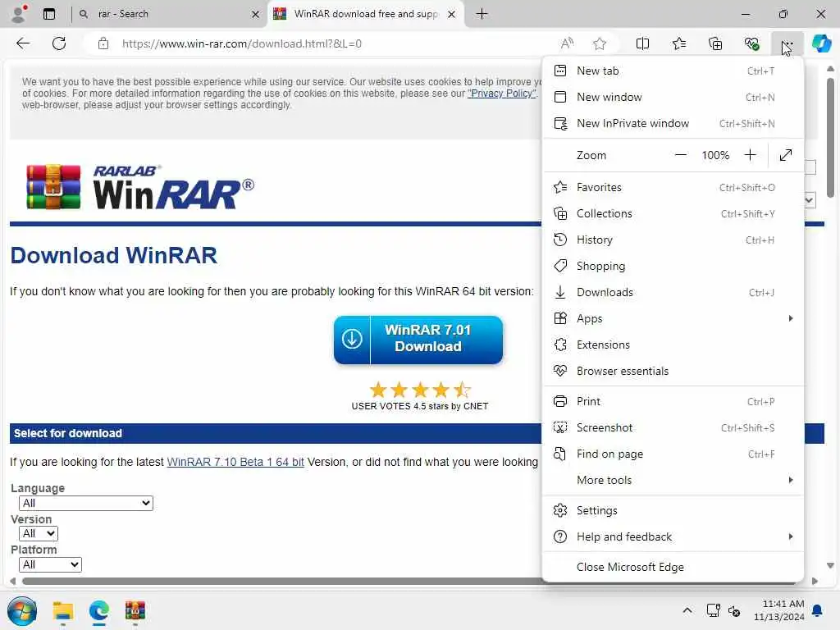Open notifications bell in system tray
The width and height of the screenshot is (840, 630).
818,610
